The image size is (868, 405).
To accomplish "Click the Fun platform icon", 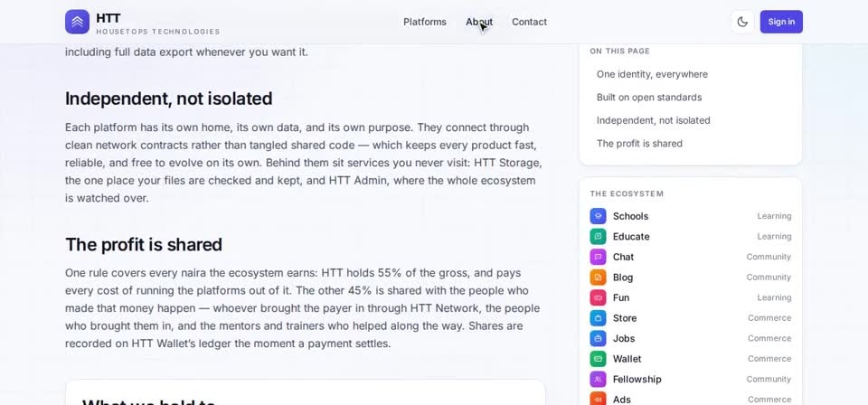I will 598,298.
